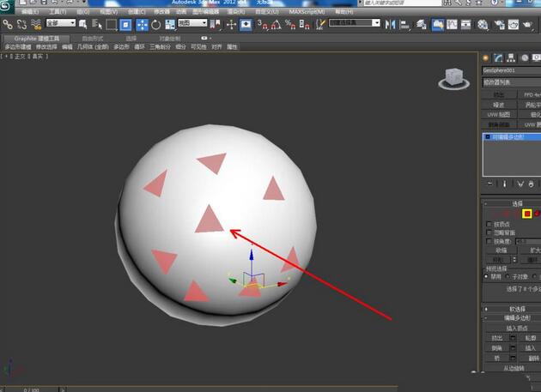Enable the 按顶点 (By Vertex) checkbox
Image resolution: width=541 pixels, height=392 pixels.
489,224
